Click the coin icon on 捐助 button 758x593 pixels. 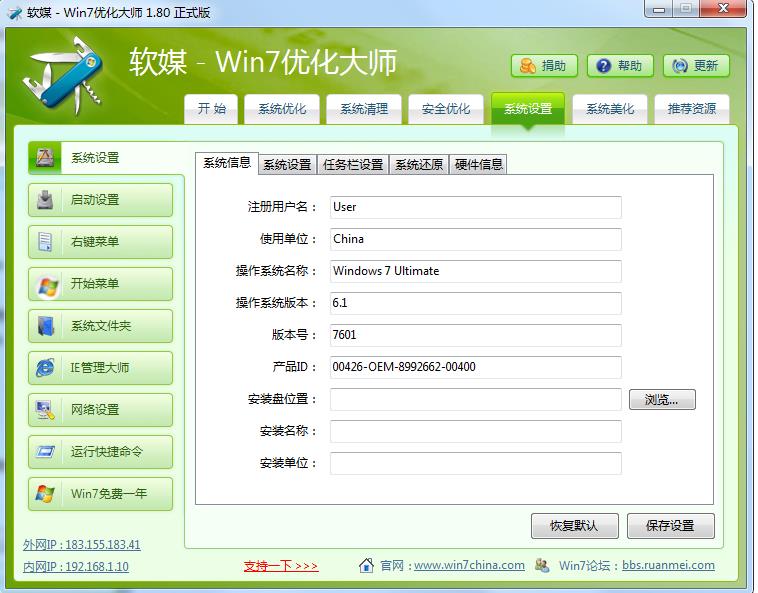(527, 66)
